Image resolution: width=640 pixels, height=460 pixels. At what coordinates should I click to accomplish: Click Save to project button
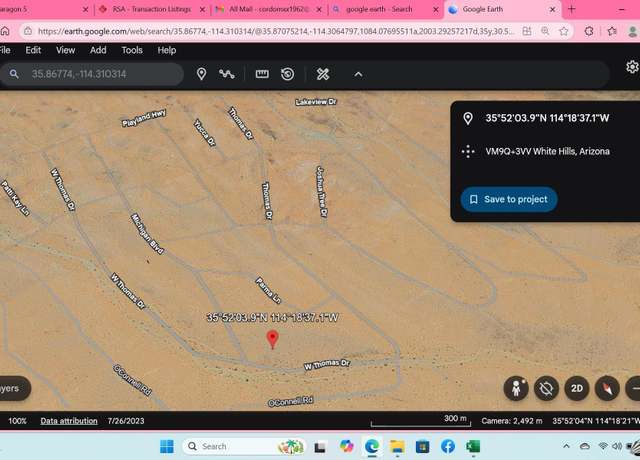509,199
